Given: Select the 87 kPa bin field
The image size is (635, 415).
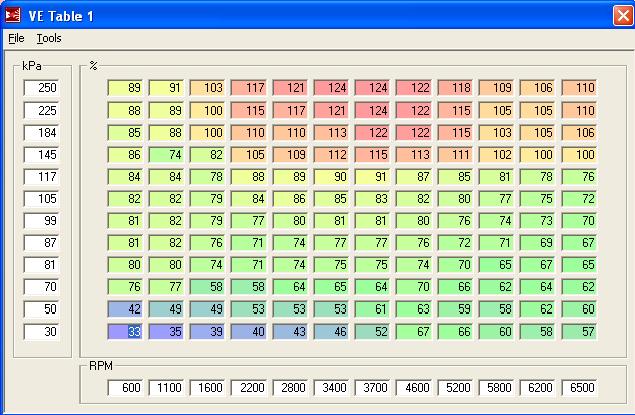Looking at the screenshot, I should point(42,243).
